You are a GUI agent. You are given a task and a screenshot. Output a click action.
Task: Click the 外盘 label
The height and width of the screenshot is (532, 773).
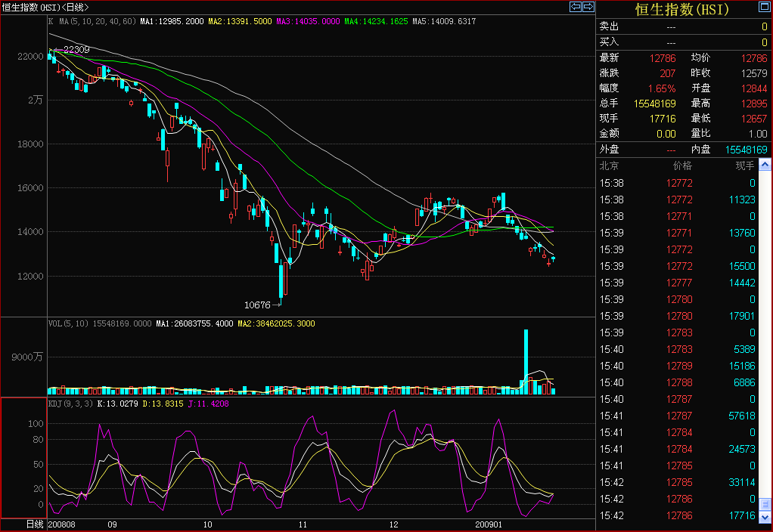click(x=609, y=150)
